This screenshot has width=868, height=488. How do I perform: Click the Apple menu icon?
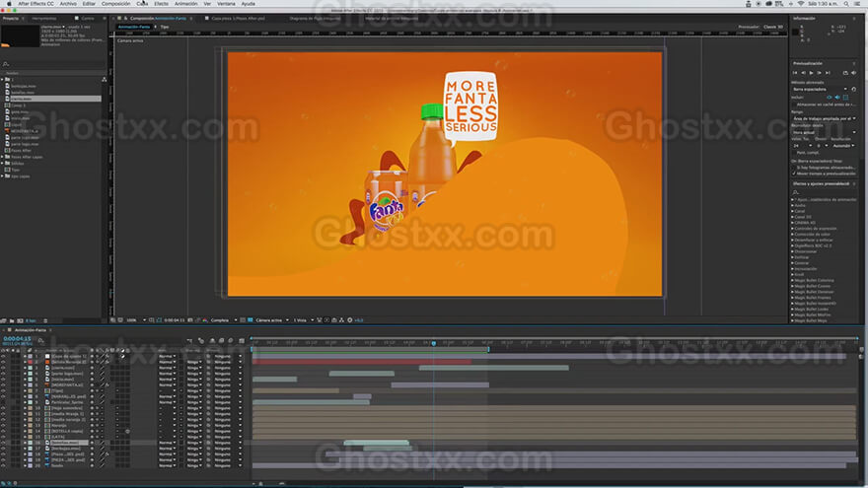[x=8, y=3]
